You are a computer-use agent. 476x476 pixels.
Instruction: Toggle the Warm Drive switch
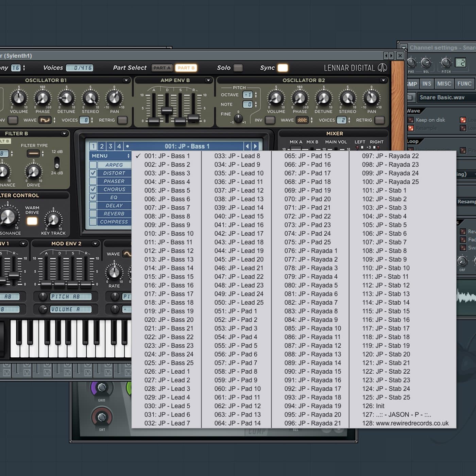(32, 221)
